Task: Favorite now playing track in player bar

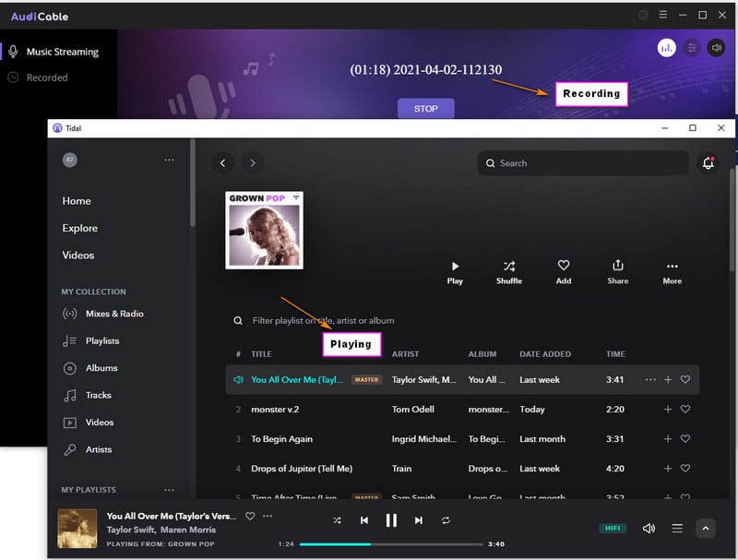Action: (250, 516)
